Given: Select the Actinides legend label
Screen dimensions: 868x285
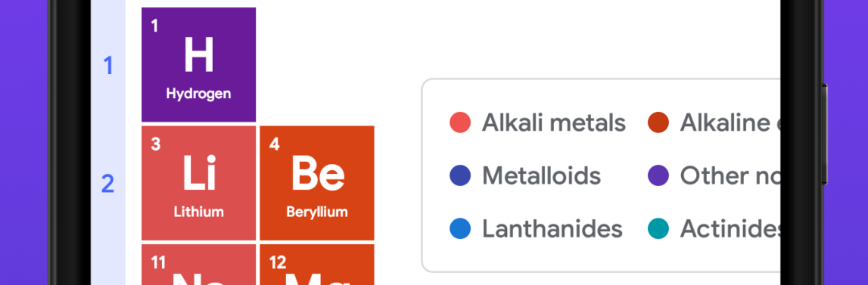Looking at the screenshot, I should coord(729,228).
